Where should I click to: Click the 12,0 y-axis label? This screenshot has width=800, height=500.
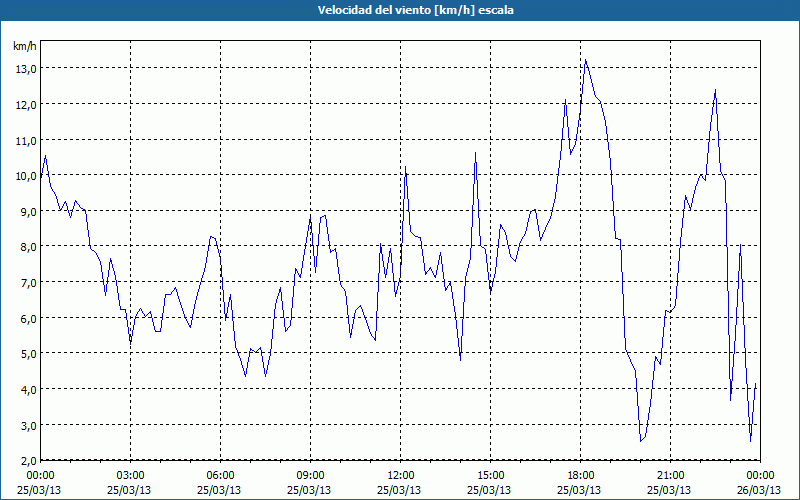pyautogui.click(x=26, y=105)
